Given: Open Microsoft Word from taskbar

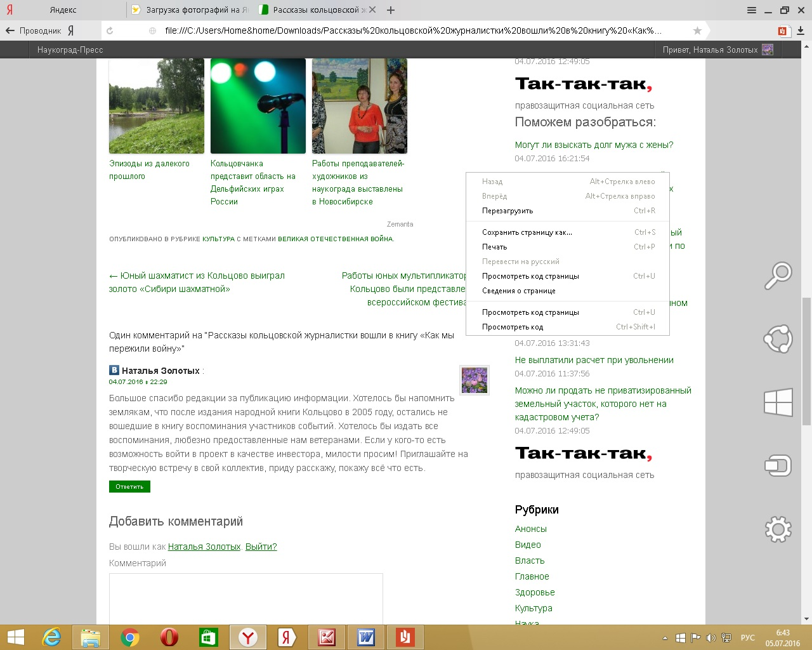Looking at the screenshot, I should [x=366, y=637].
